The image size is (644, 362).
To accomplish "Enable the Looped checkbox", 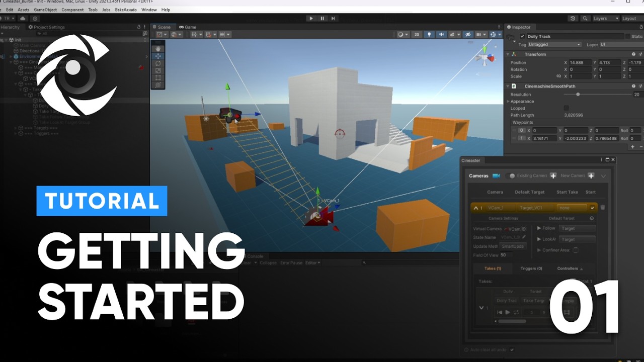I will click(566, 108).
